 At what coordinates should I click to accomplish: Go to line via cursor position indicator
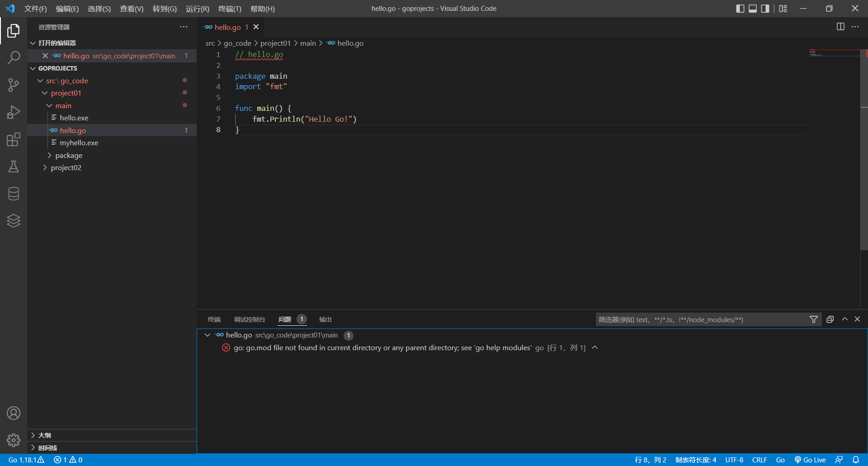click(x=651, y=460)
